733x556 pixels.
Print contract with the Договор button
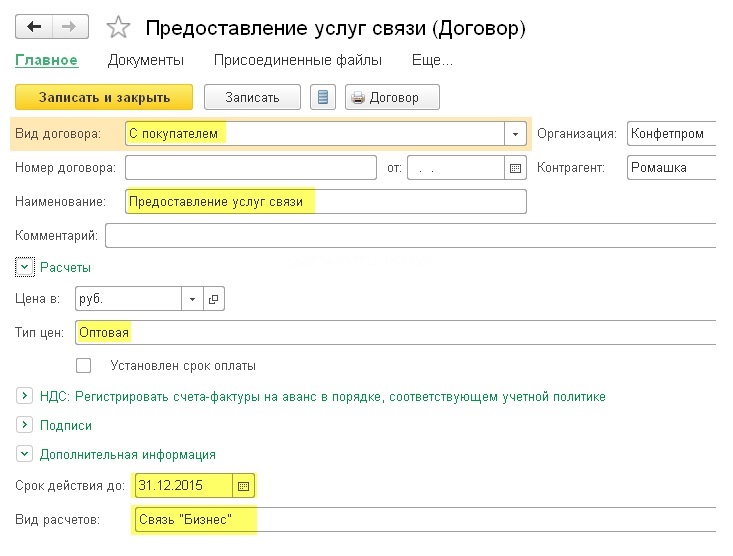(392, 97)
